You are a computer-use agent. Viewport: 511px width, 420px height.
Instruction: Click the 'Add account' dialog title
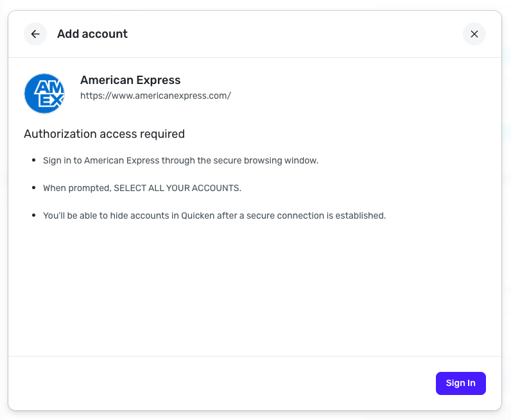point(92,34)
